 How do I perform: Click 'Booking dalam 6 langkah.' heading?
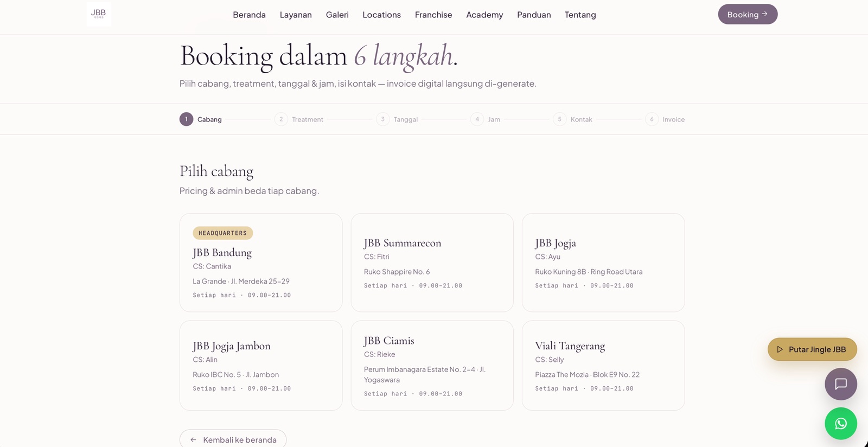(319, 56)
